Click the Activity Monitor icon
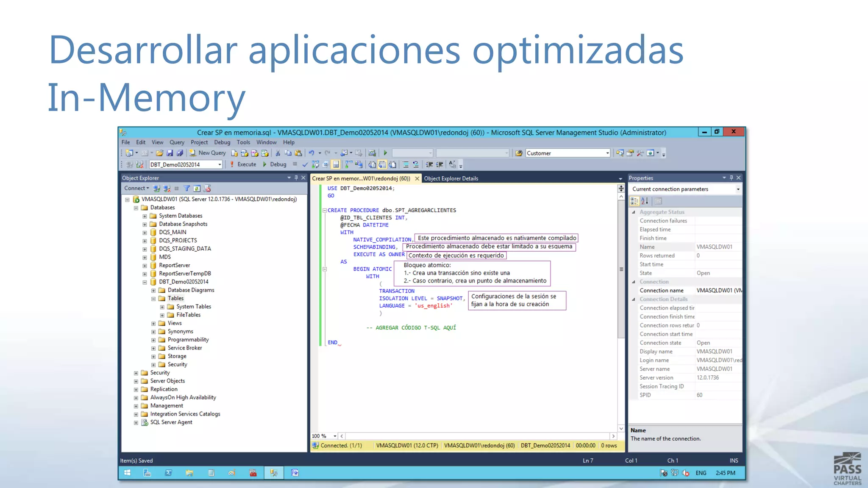This screenshot has width=868, height=488. (x=372, y=153)
